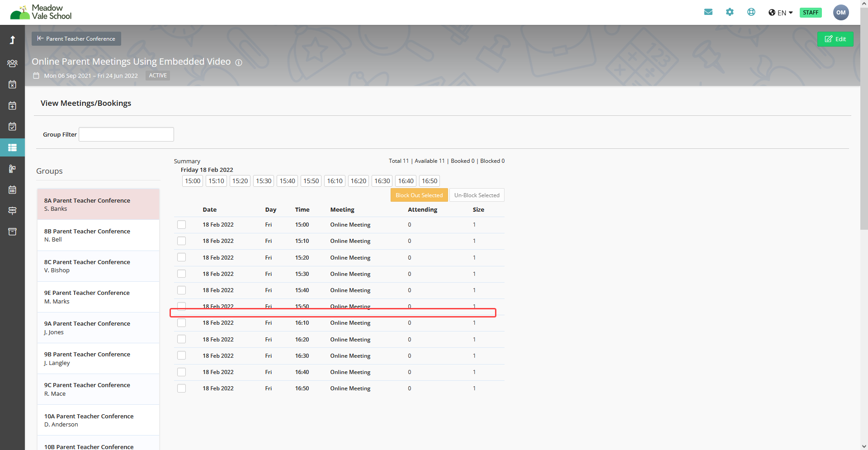This screenshot has width=868, height=450.
Task: Open the OM user avatar menu
Action: (840, 13)
